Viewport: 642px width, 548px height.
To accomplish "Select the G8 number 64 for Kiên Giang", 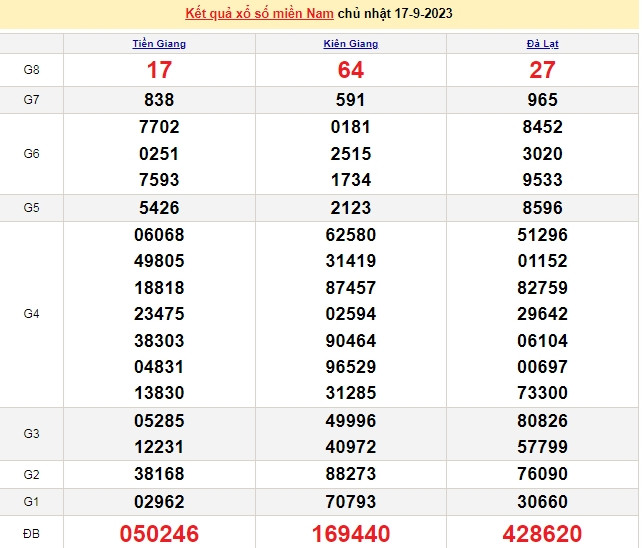I will pyautogui.click(x=351, y=70).
